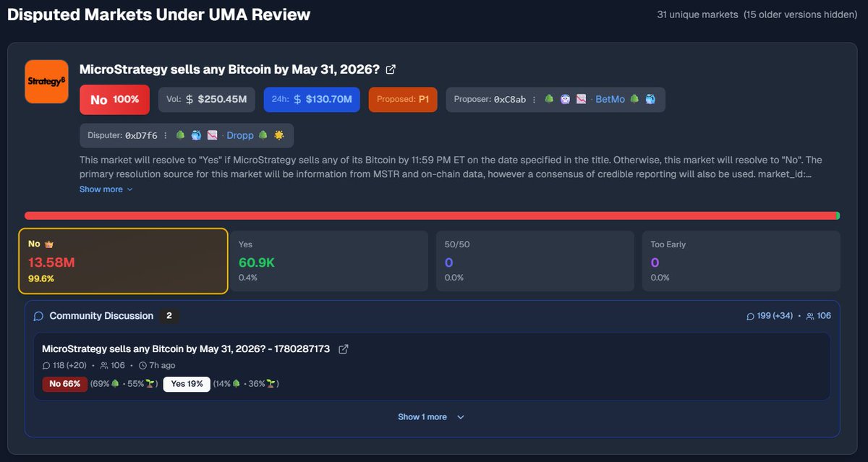Click the crown icon next to No
This screenshot has height=462, width=868.
(x=49, y=244)
